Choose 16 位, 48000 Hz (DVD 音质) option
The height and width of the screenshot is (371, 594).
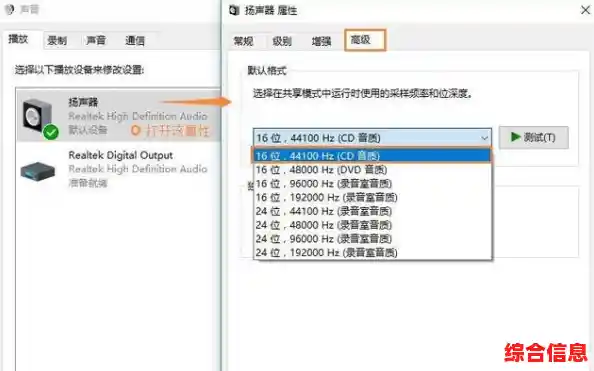372,169
